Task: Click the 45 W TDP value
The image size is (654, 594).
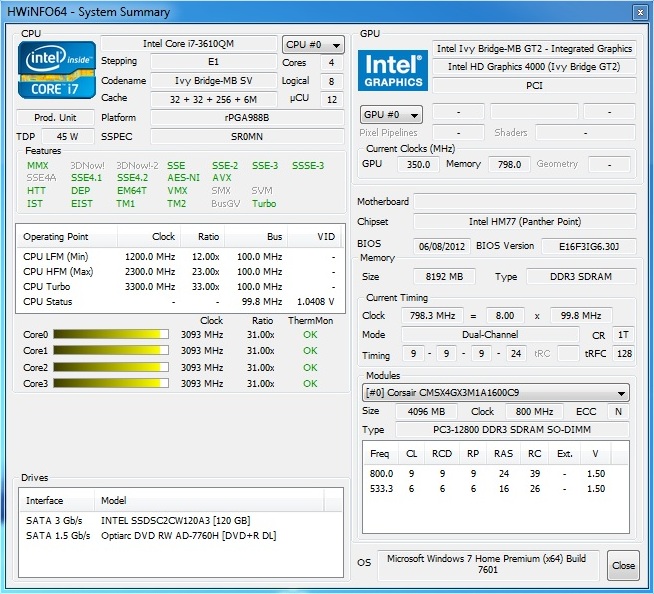Action: (68, 136)
